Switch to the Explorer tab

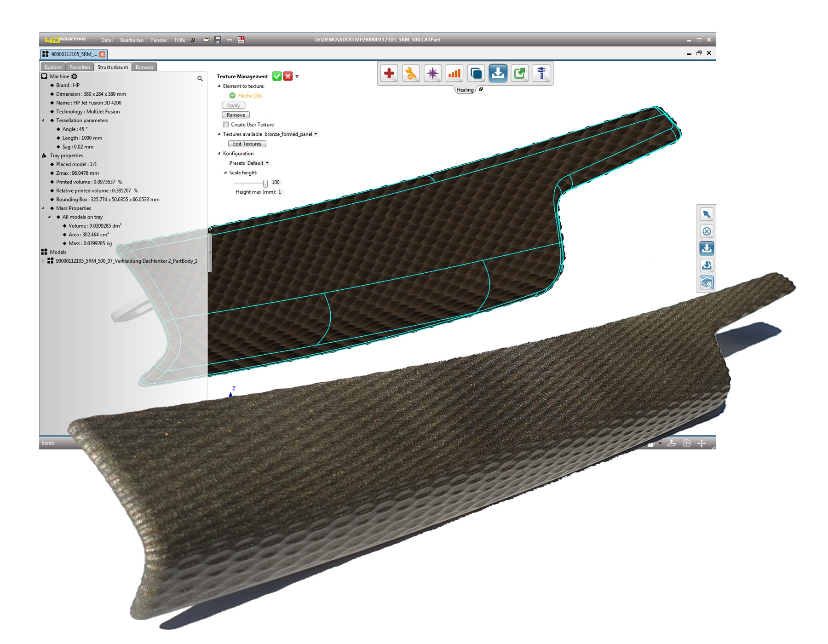click(53, 67)
